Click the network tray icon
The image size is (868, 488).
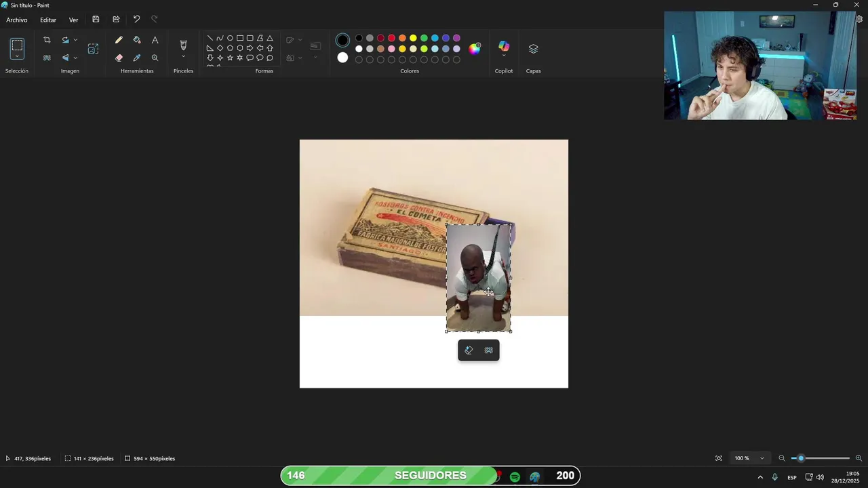[809, 477]
